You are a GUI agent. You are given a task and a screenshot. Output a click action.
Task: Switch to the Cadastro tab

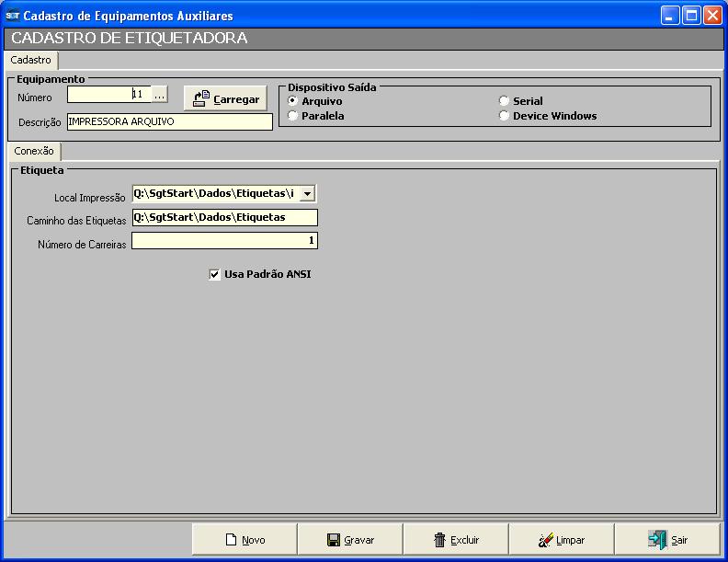coord(31,60)
